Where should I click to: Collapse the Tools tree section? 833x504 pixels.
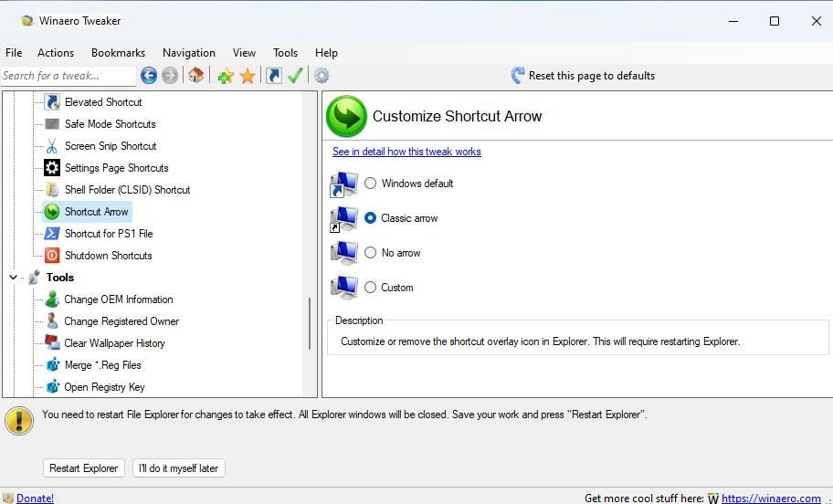(x=14, y=278)
